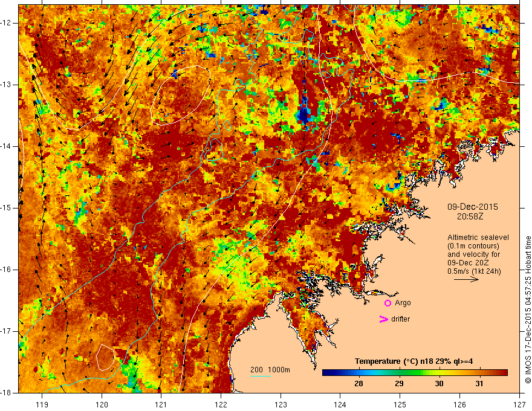Click latitude axis label -16

(x=6, y=270)
